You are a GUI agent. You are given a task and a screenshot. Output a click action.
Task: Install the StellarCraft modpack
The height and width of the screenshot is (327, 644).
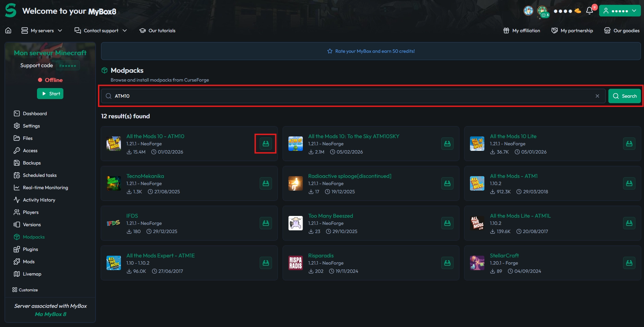[629, 263]
